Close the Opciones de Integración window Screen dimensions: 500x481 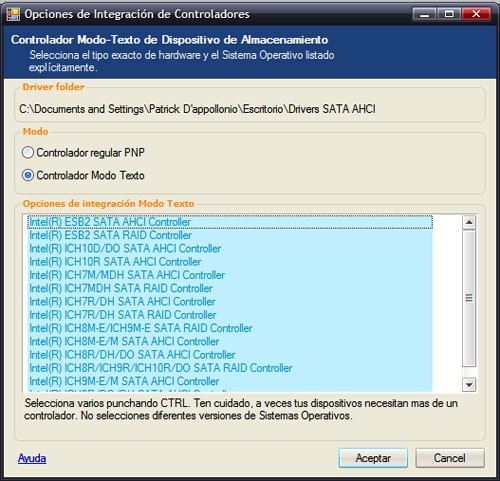pos(476,14)
